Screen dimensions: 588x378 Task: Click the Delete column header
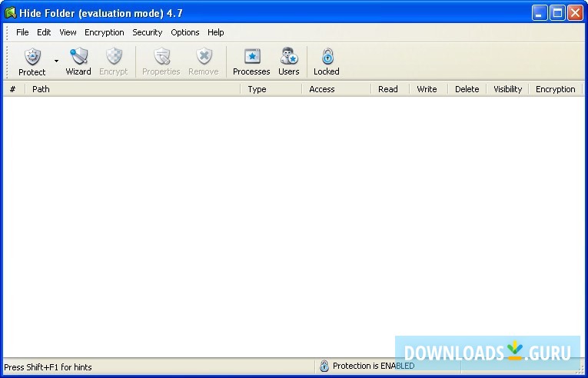click(x=467, y=89)
